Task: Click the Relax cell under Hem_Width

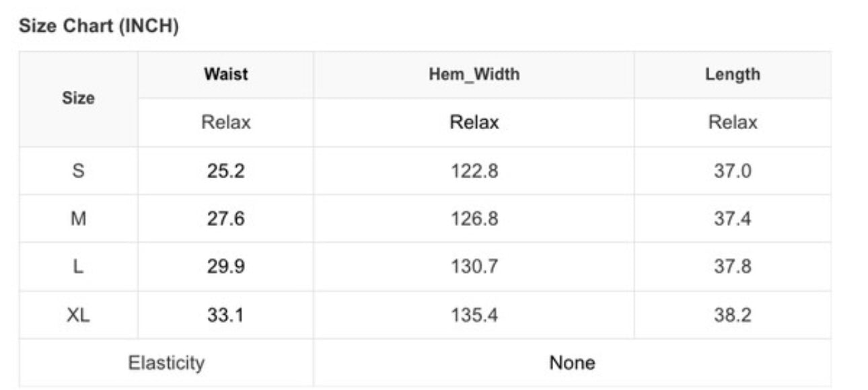Action: pyautogui.click(x=474, y=122)
